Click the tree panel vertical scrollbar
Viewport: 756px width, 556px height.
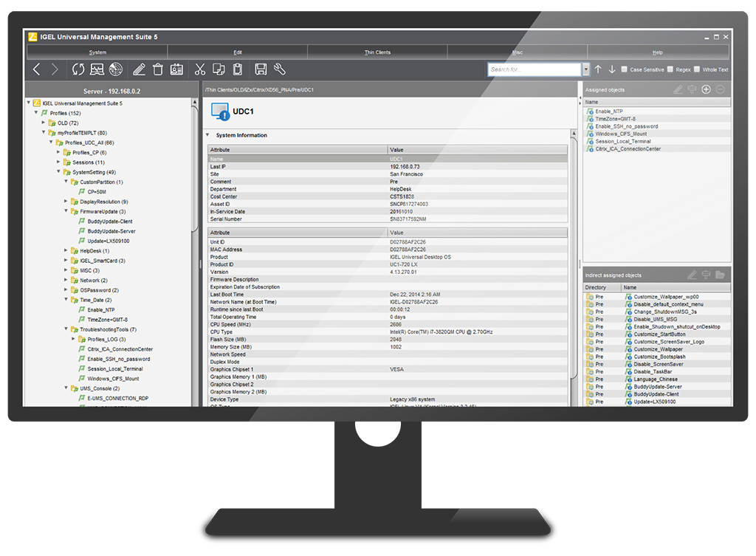click(194, 169)
